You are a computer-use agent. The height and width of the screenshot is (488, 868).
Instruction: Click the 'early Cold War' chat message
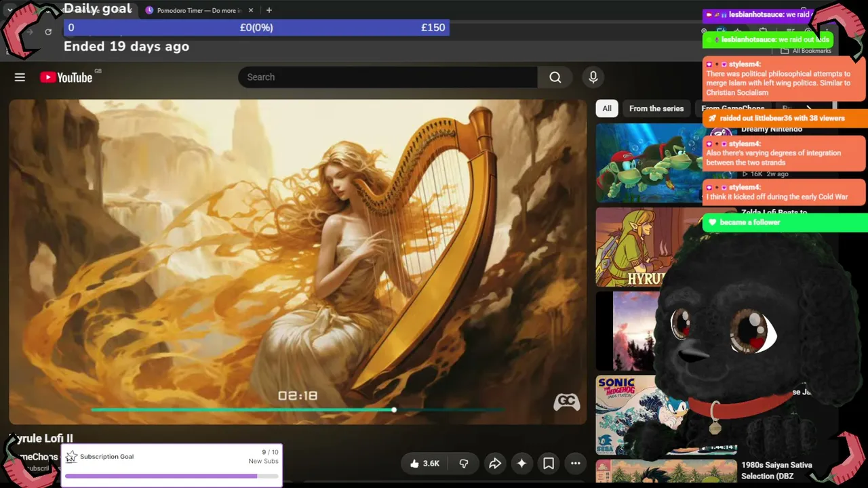785,192
